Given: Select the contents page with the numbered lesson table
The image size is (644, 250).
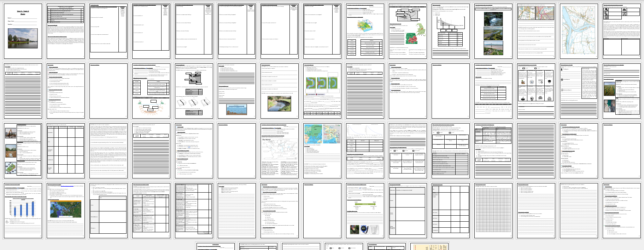Looking at the screenshot, I should pos(66,31).
